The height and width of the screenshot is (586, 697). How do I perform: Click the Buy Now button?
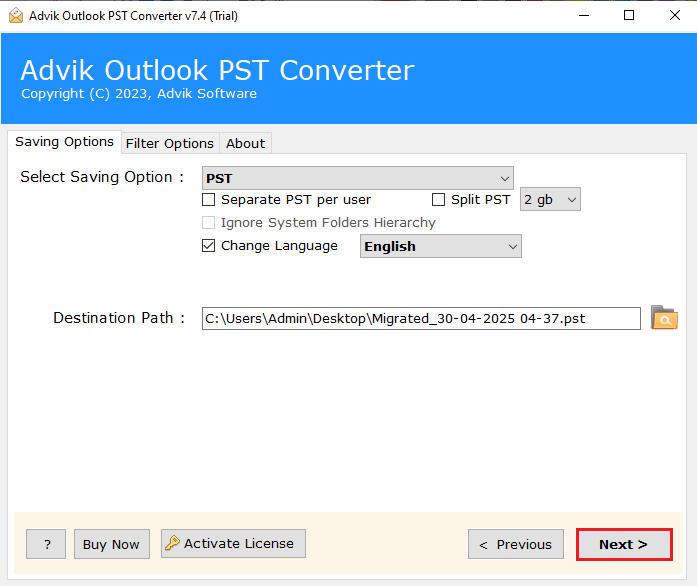pos(112,544)
